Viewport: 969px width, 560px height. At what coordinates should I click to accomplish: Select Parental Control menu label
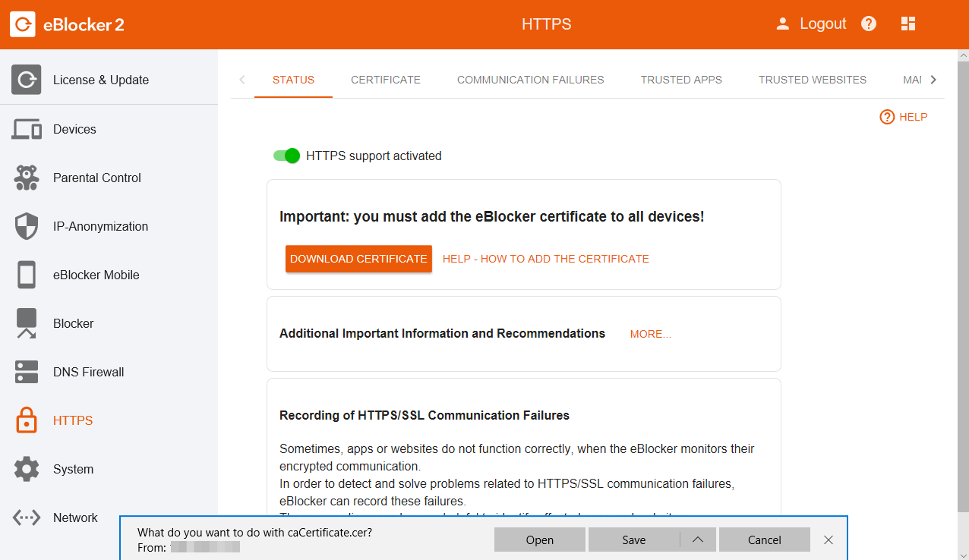[x=97, y=178]
